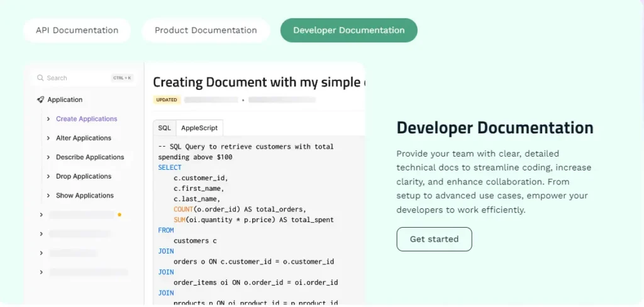Open the Alter Applications page
This screenshot has width=644, height=307.
click(84, 138)
